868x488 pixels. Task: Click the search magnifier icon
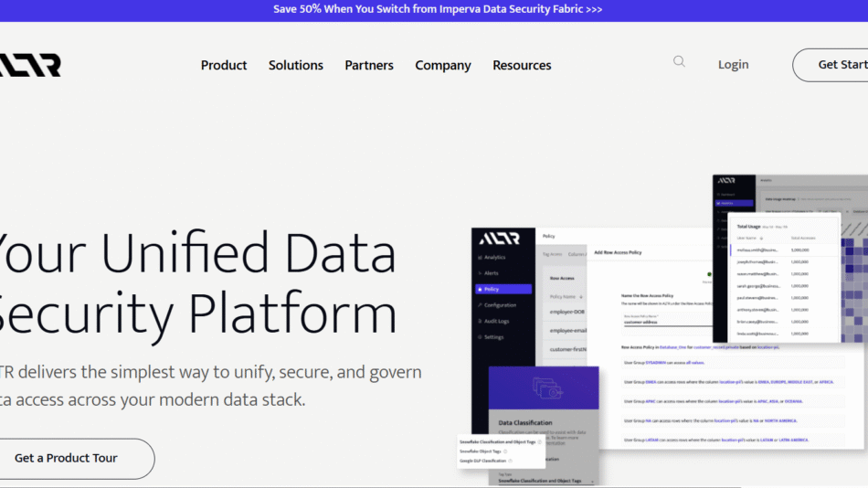pyautogui.click(x=679, y=62)
